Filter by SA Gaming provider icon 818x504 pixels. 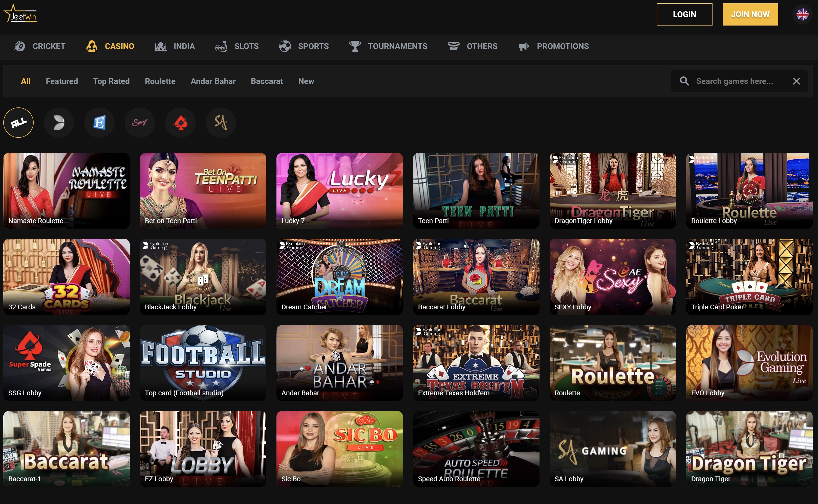pyautogui.click(x=221, y=122)
